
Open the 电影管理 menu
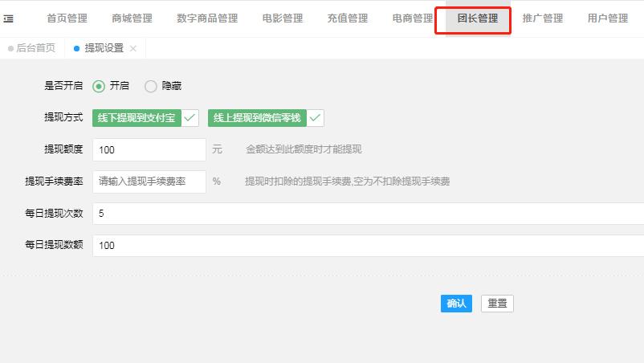pyautogui.click(x=283, y=18)
